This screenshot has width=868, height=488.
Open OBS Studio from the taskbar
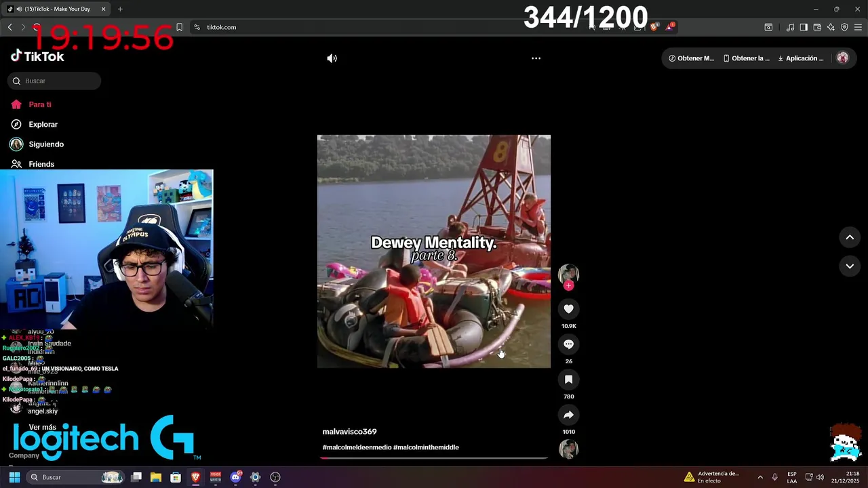pyautogui.click(x=275, y=477)
